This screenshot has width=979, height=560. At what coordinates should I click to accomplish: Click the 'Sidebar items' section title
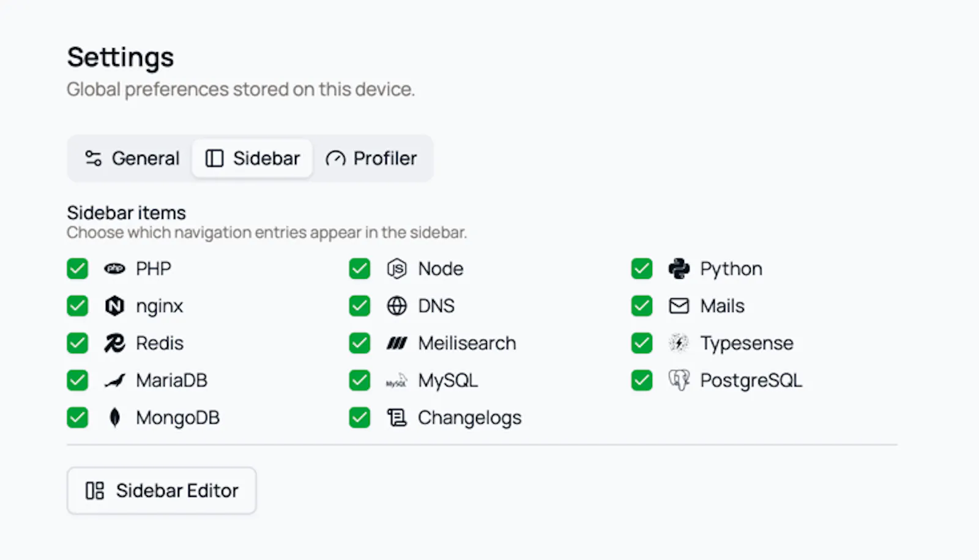point(127,213)
